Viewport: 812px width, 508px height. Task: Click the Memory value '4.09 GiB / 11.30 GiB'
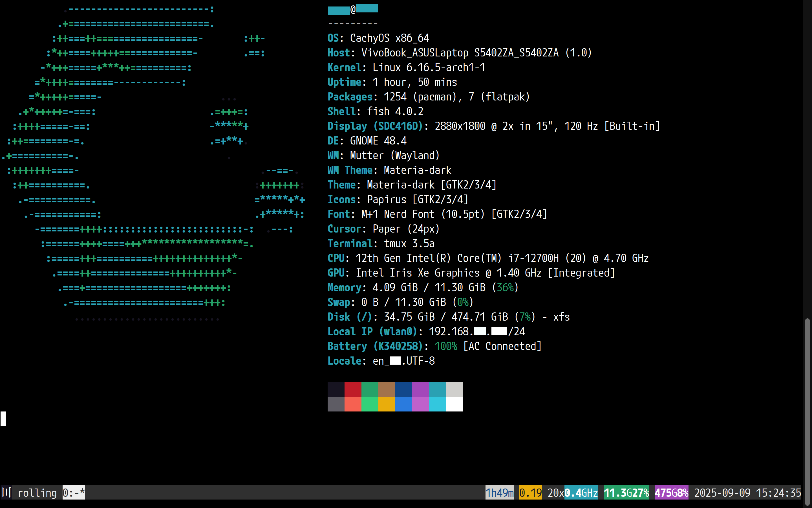click(429, 288)
